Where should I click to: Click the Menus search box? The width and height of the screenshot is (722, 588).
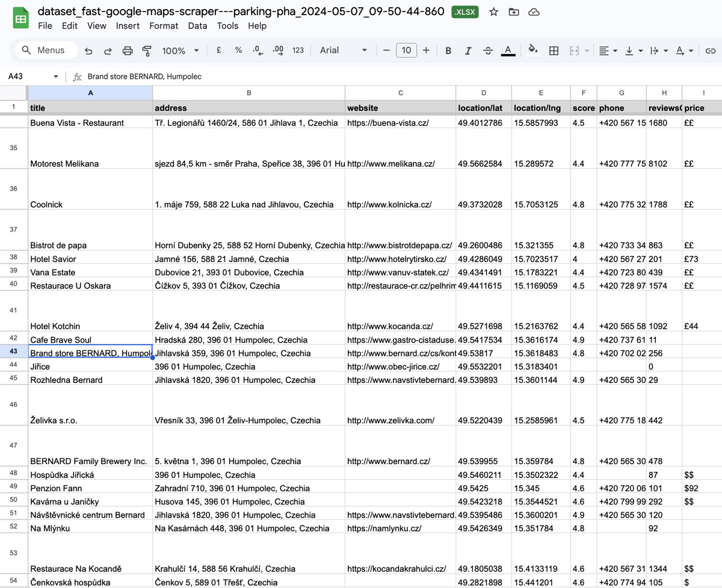(x=46, y=51)
